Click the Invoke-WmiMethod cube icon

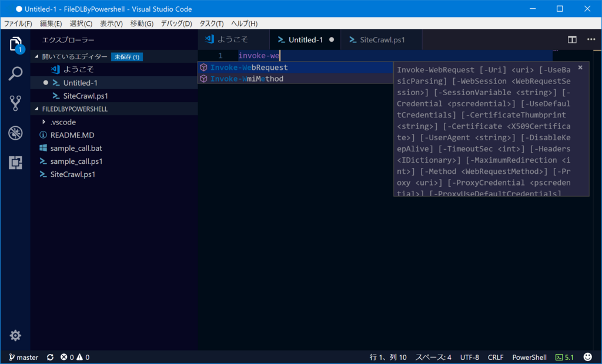203,79
